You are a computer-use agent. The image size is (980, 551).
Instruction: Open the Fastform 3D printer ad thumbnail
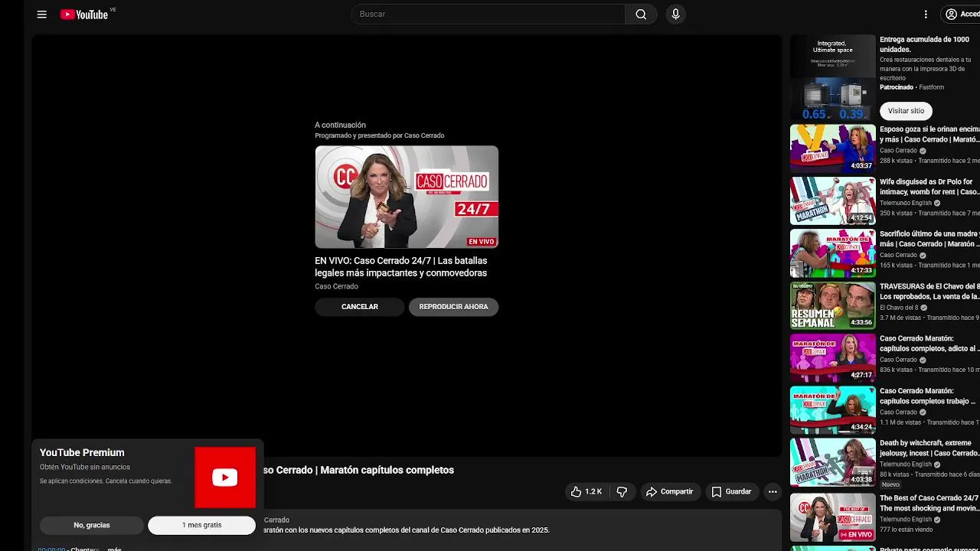click(x=833, y=77)
